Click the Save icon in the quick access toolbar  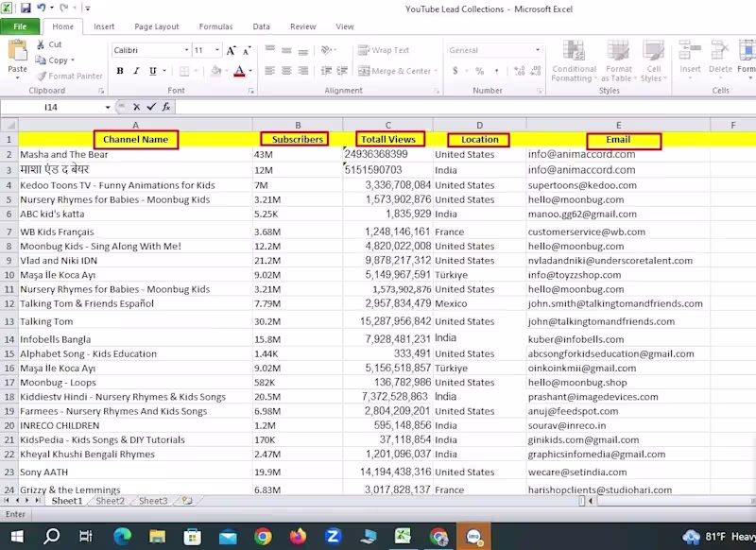(26, 8)
